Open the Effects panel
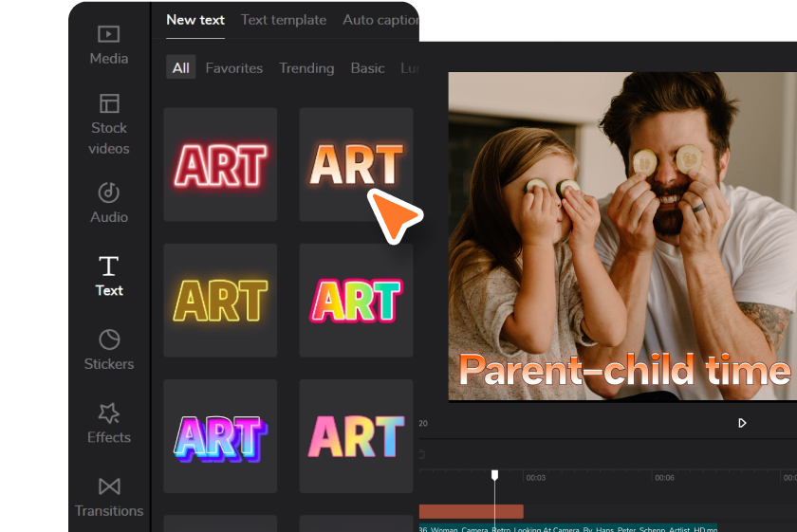The height and width of the screenshot is (532, 797). tap(109, 423)
